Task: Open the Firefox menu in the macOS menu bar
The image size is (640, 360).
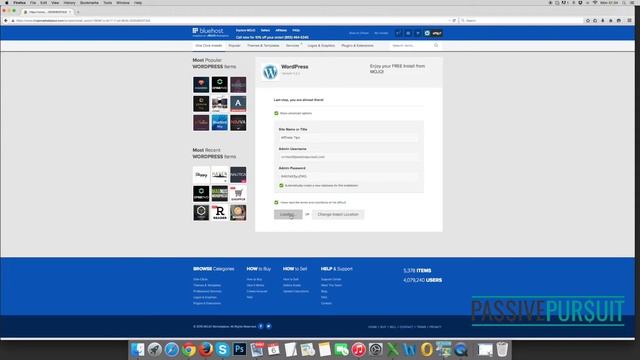Action: pos(20,3)
